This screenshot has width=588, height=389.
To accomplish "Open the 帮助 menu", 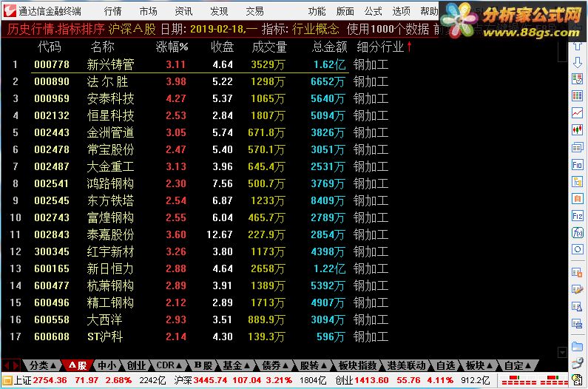I will (x=430, y=11).
